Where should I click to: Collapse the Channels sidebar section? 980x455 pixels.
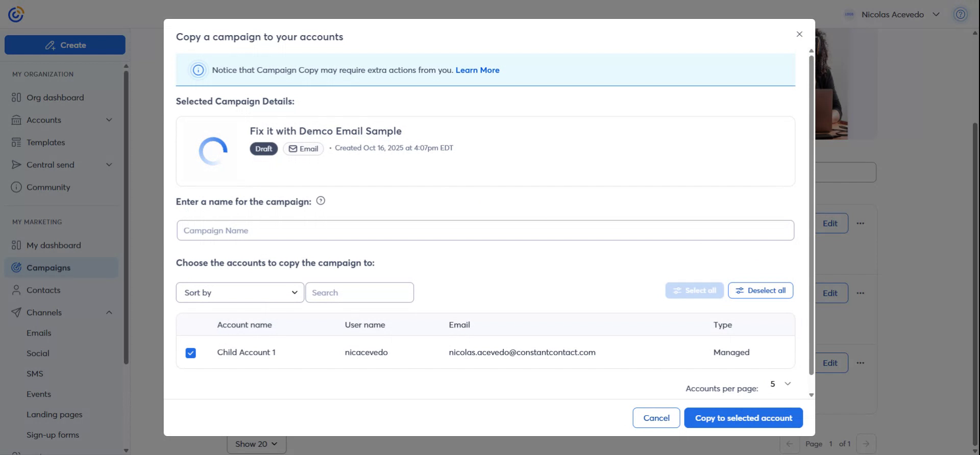109,313
